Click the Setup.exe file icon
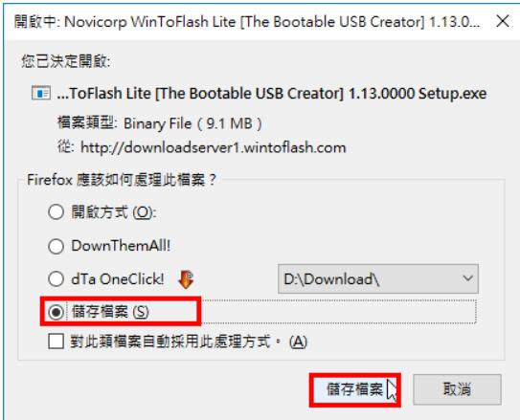Screen dimensions: 520x420 41,93
